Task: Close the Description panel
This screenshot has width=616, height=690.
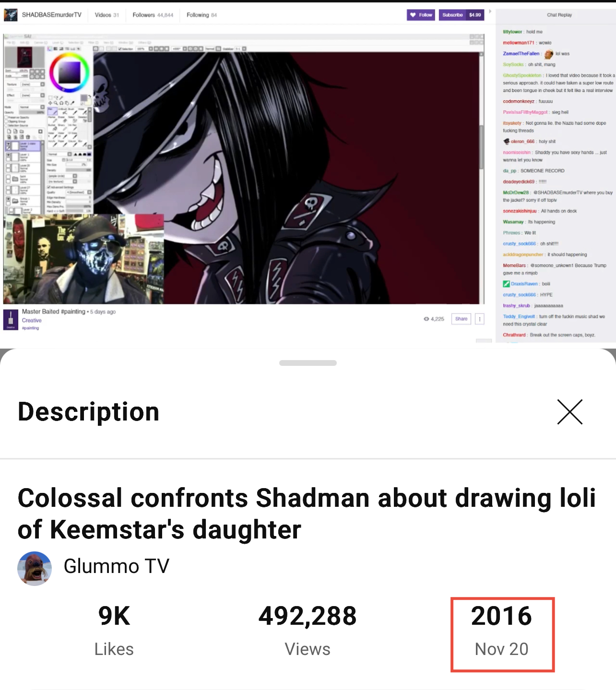Action: click(569, 412)
